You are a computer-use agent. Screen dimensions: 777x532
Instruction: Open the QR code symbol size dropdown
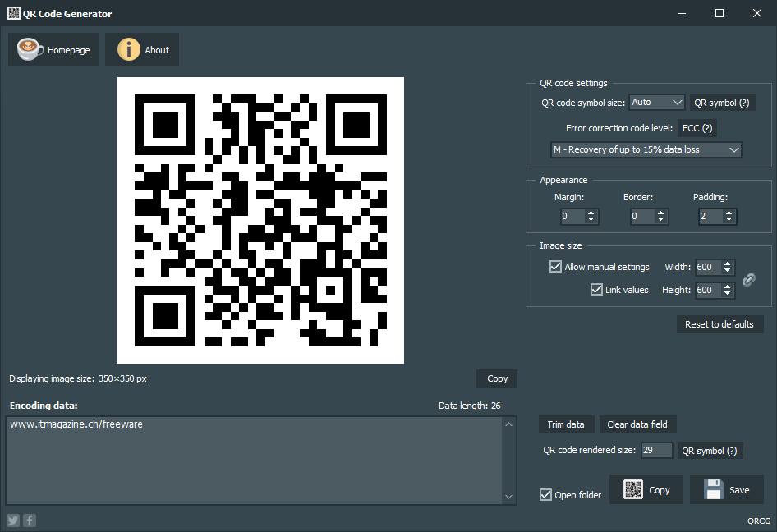tap(657, 102)
